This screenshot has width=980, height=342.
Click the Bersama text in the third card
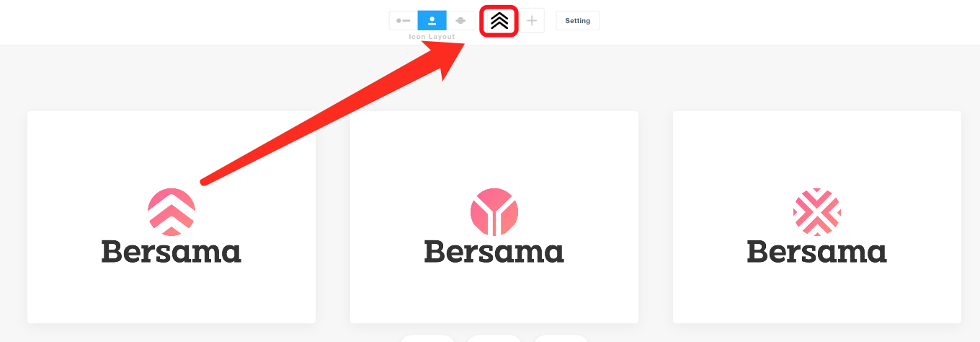[x=817, y=252]
